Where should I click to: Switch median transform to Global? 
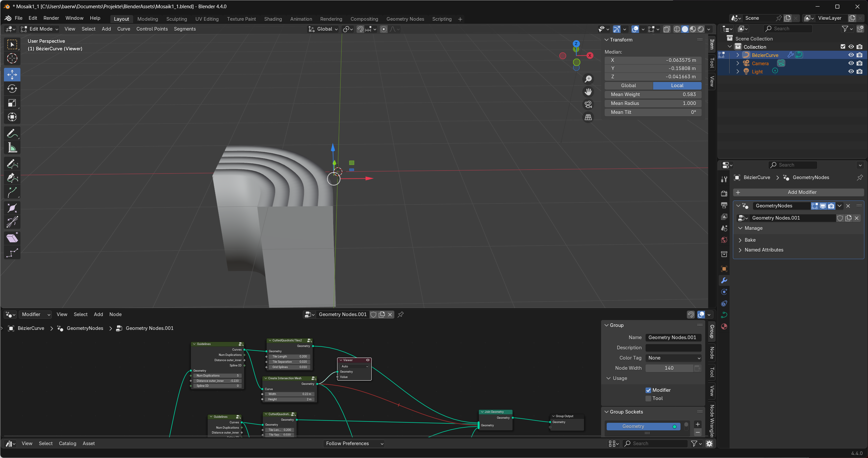pos(628,86)
